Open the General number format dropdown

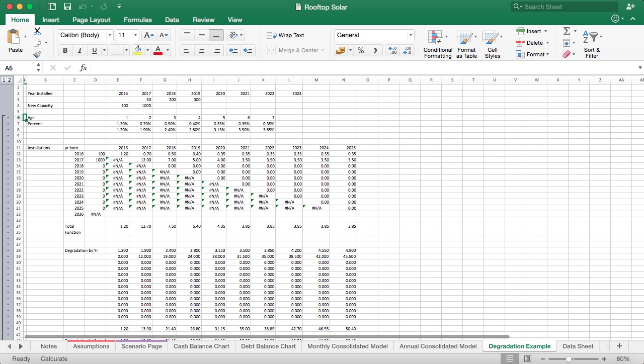374,35
